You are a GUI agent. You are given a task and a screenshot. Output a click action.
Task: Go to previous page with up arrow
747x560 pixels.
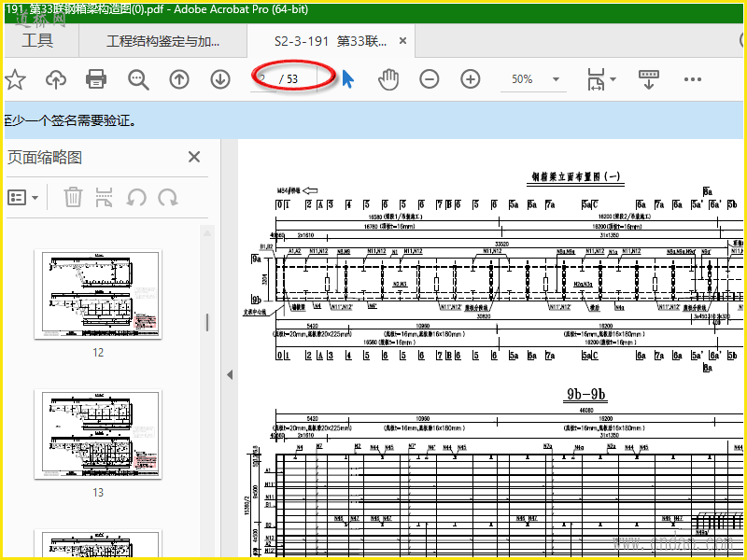pos(179,79)
